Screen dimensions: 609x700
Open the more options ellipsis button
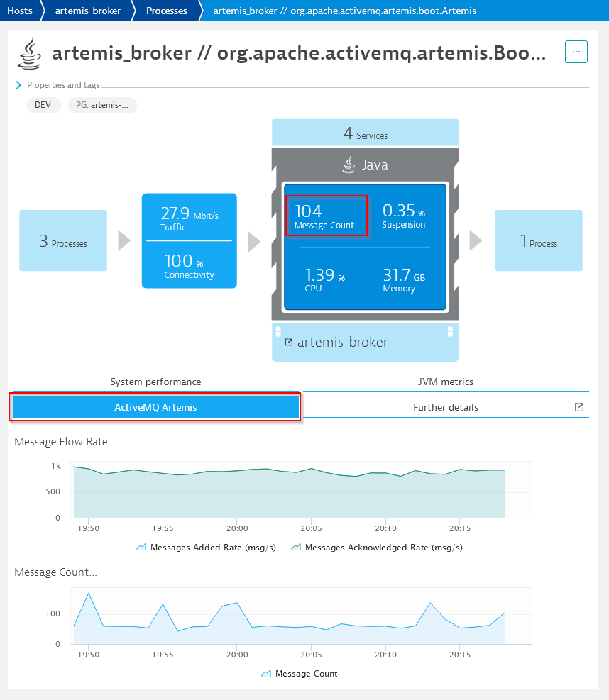point(576,52)
